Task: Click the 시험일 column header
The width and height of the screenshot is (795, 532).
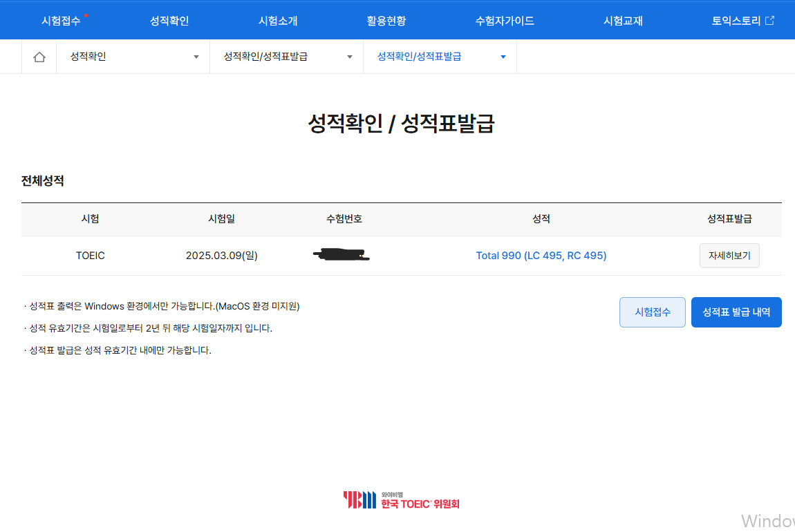Action: [222, 219]
